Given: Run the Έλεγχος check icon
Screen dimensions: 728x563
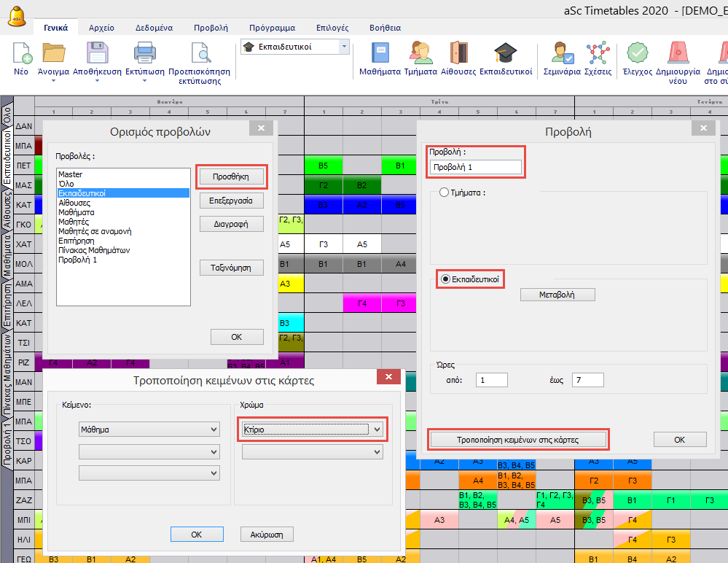Looking at the screenshot, I should [638, 55].
